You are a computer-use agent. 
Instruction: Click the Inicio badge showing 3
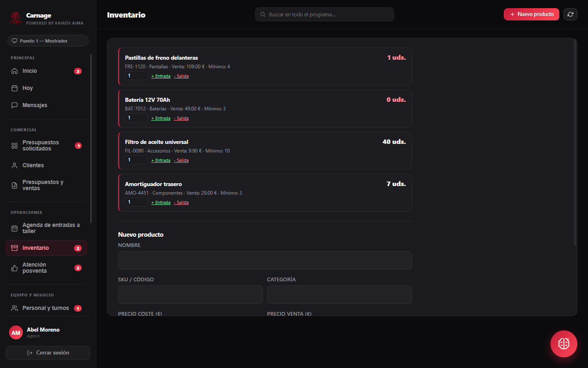coord(78,71)
